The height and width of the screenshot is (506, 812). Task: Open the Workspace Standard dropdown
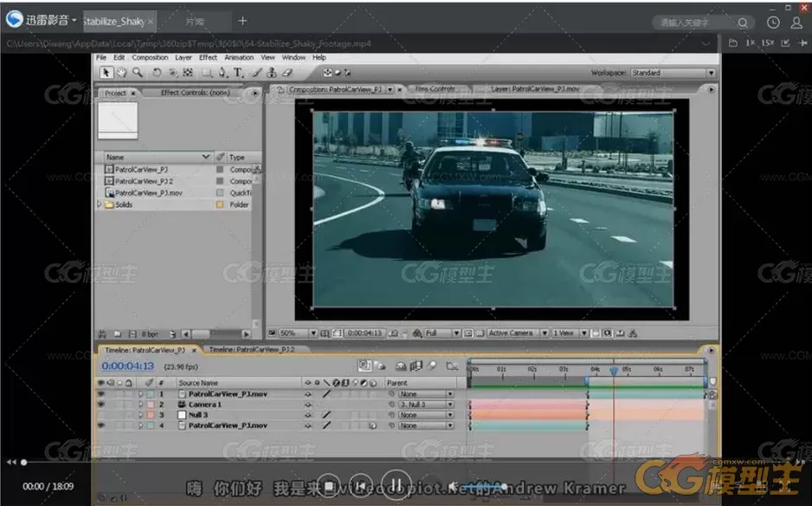click(x=673, y=73)
